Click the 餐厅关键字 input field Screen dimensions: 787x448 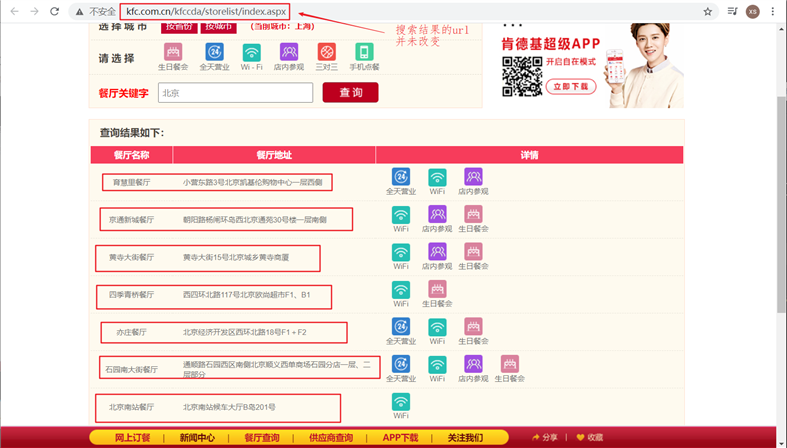(235, 93)
